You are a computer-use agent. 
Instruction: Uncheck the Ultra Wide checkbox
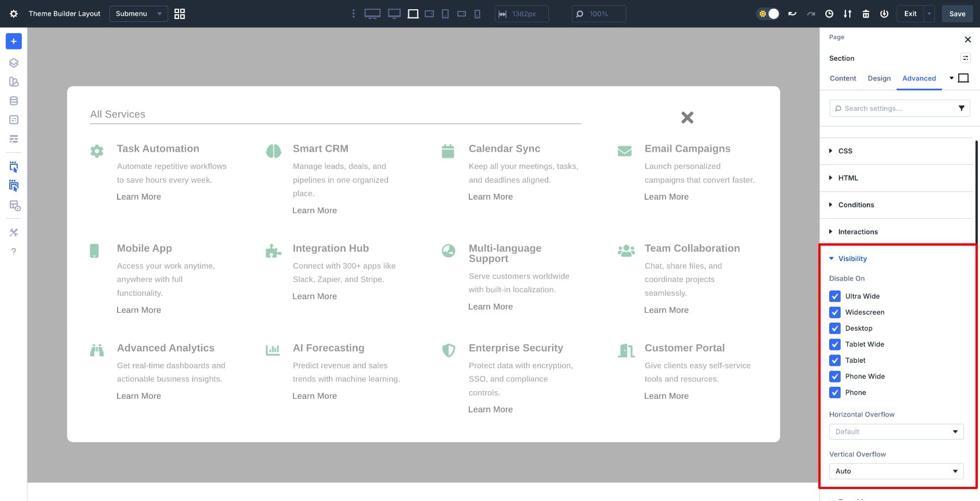point(835,296)
